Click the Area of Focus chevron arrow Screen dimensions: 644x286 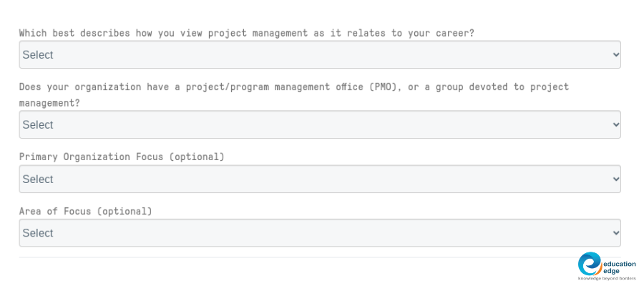point(615,233)
